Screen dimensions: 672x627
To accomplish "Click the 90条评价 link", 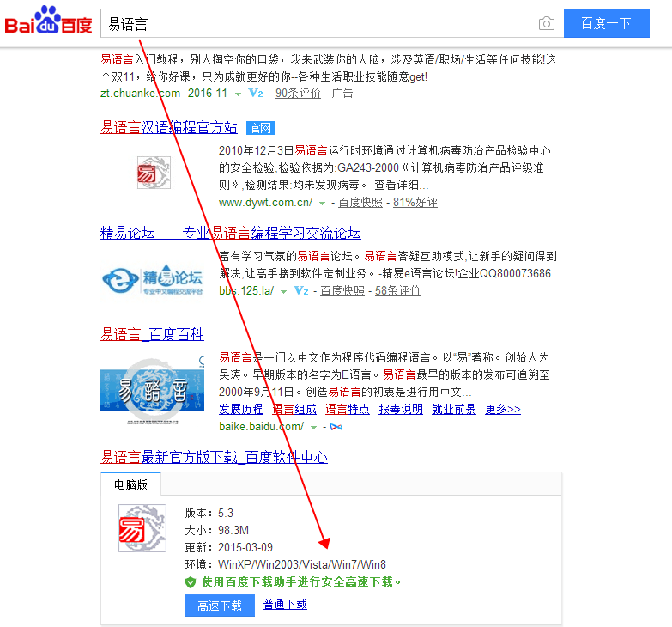I will pyautogui.click(x=298, y=93).
